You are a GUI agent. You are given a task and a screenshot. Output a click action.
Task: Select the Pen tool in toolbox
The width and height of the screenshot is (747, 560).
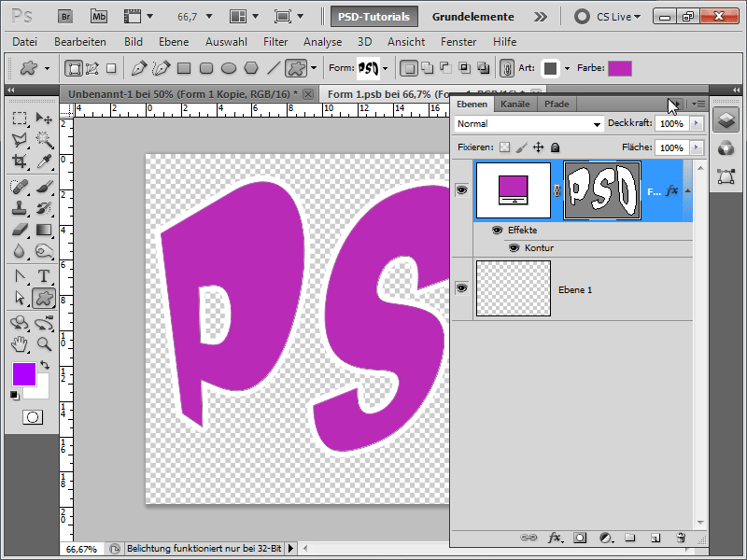tap(19, 275)
